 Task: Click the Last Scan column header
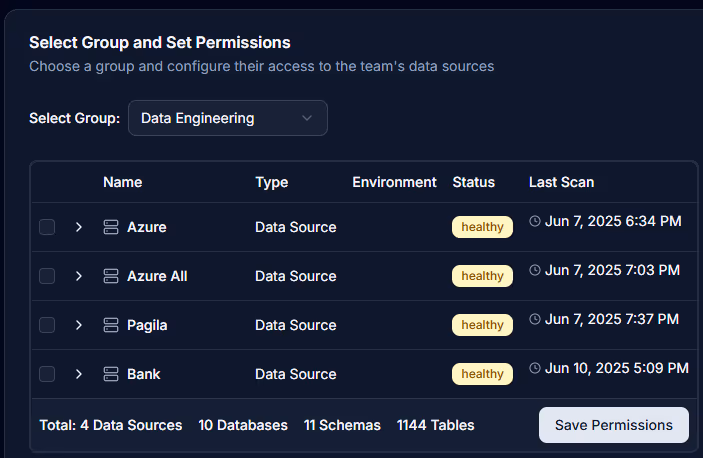(x=561, y=182)
